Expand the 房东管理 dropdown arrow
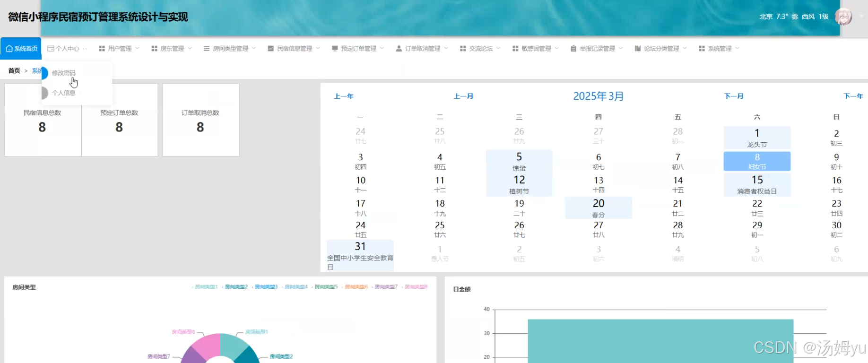 point(190,48)
